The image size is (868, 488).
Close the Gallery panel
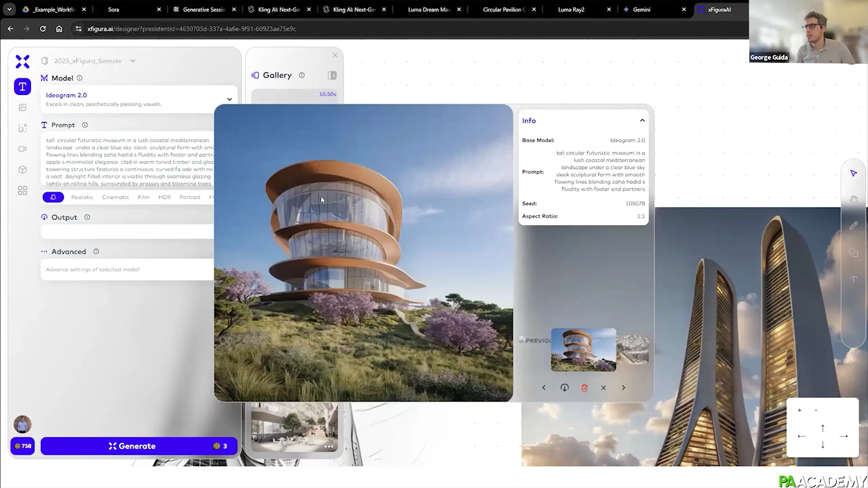[x=335, y=55]
